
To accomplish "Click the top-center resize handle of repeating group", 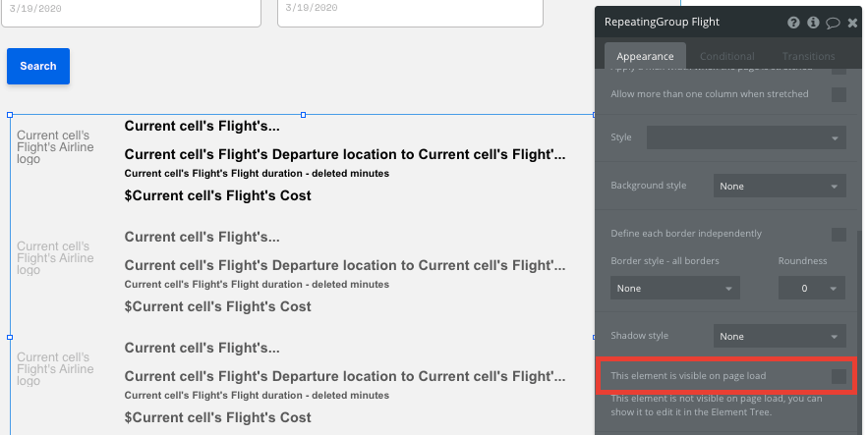I will (303, 115).
